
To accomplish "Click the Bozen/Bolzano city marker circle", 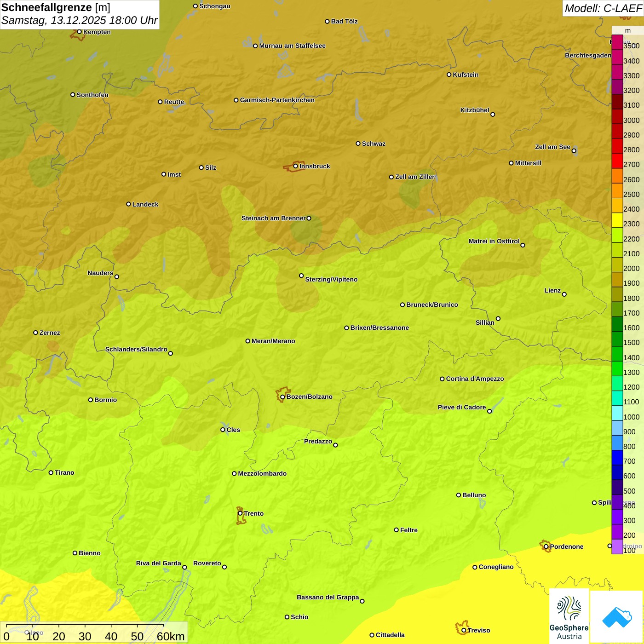I will 283,397.
